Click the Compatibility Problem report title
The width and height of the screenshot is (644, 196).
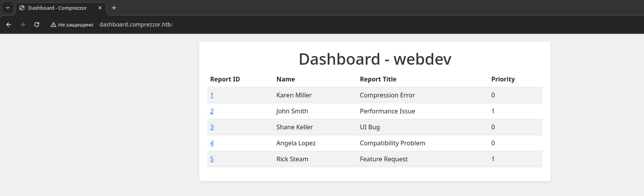[392, 143]
